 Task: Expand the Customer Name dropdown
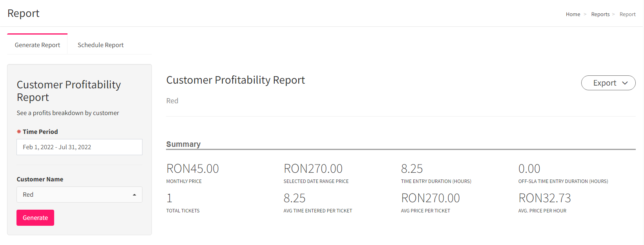[x=79, y=195]
